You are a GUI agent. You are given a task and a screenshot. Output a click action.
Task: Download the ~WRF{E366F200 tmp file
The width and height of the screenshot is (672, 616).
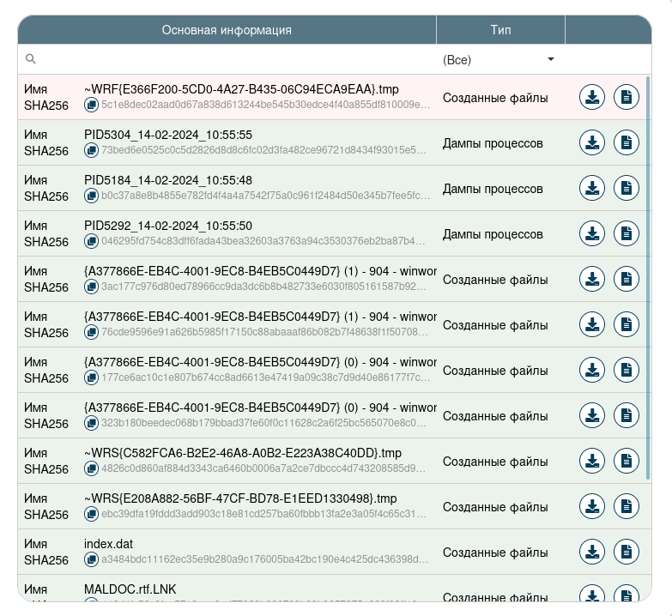coord(591,97)
